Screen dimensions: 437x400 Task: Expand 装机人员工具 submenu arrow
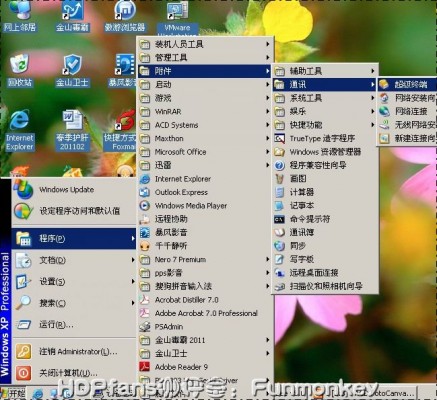coord(267,44)
